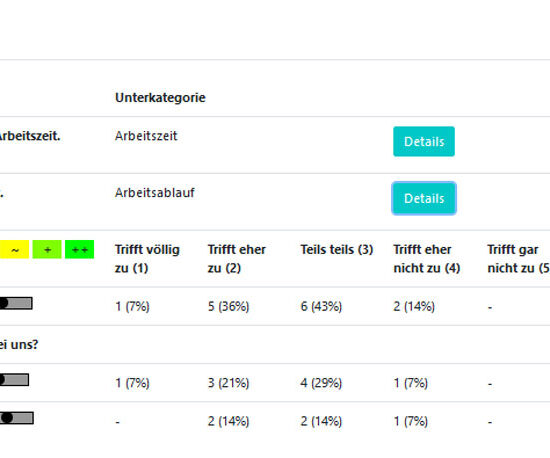Click the 5 (36%) result cell
Viewport: 550px width, 458px height.
[228, 307]
